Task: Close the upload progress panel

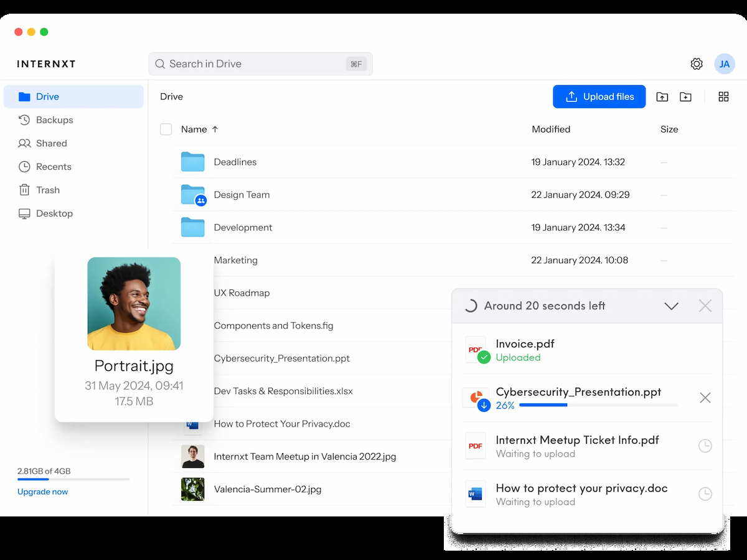Action: coord(705,306)
